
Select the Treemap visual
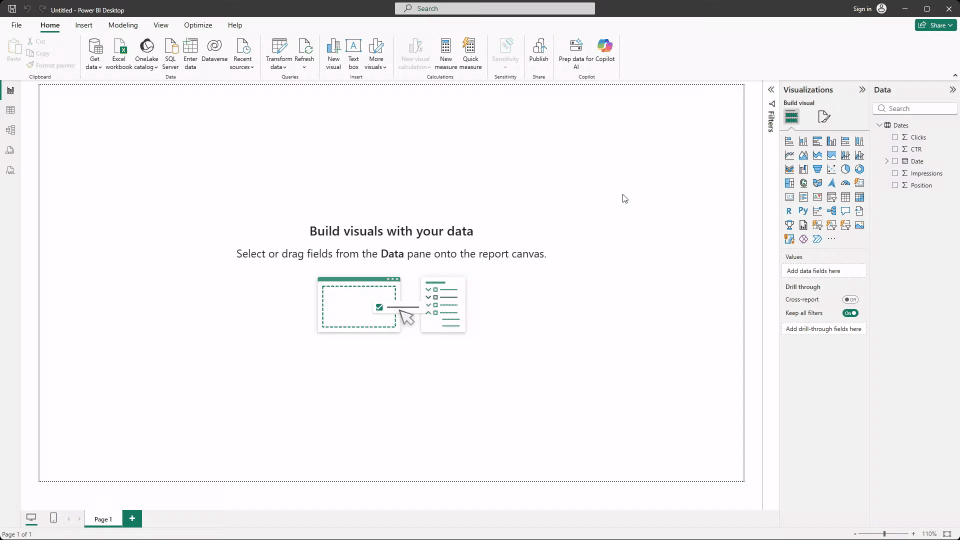click(x=789, y=183)
